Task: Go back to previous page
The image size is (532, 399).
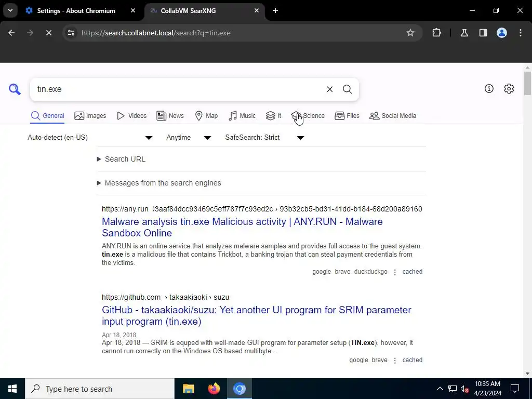Action: (x=11, y=33)
